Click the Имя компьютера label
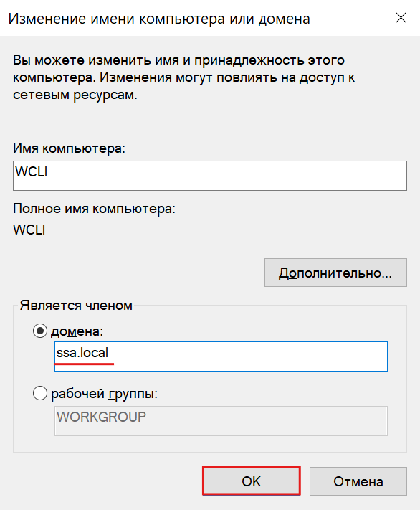 coord(69,148)
